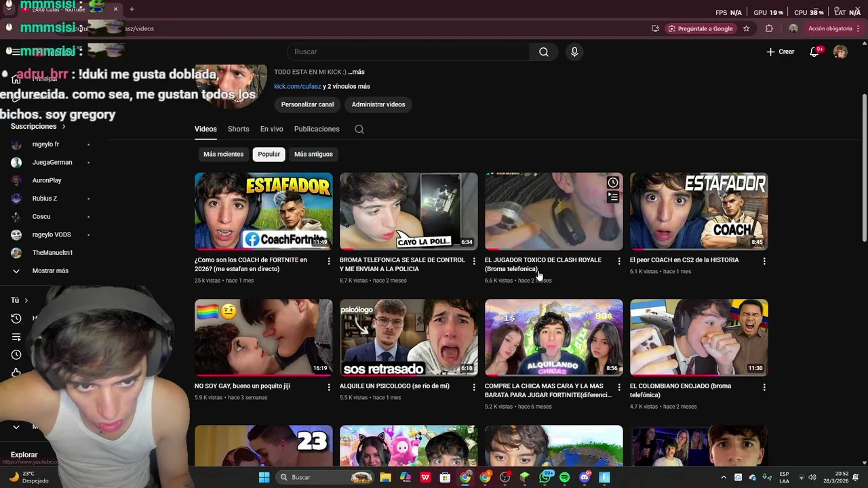Click the Windows Start button
868x488 pixels.
coord(264,477)
